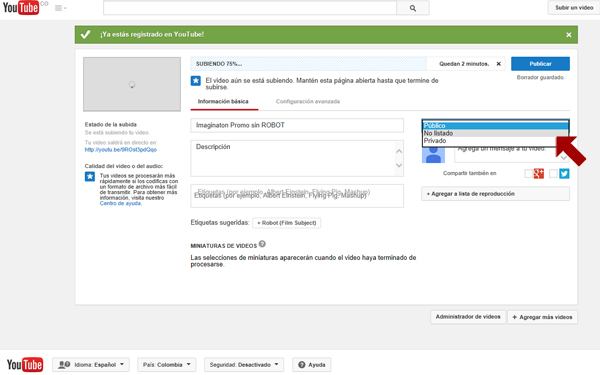This screenshot has width=600, height=375.
Task: Click the Quedan 2 minutos text
Action: (x=464, y=64)
